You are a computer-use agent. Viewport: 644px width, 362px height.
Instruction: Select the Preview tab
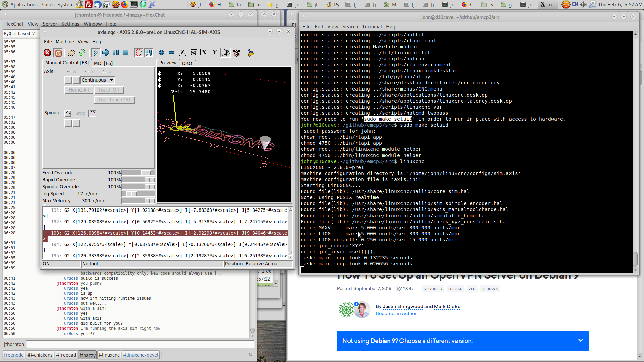(168, 63)
